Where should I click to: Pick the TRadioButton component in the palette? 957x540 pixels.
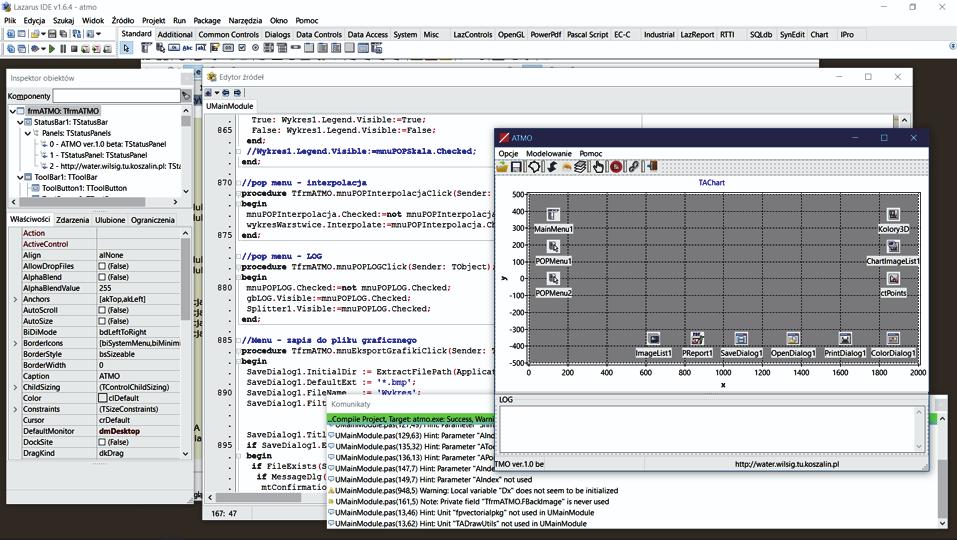pos(256,48)
